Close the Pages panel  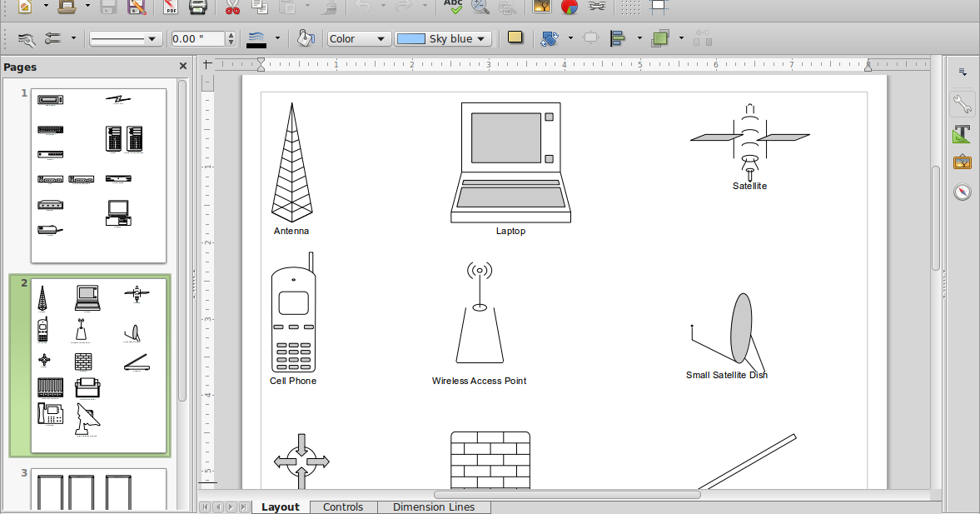182,66
